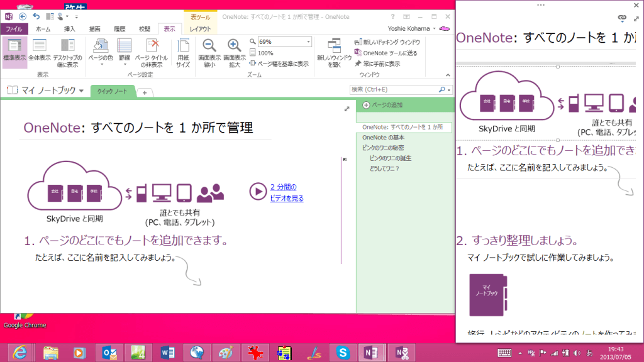The image size is (644, 362).
Task: Open Word from taskbar
Action: click(167, 353)
